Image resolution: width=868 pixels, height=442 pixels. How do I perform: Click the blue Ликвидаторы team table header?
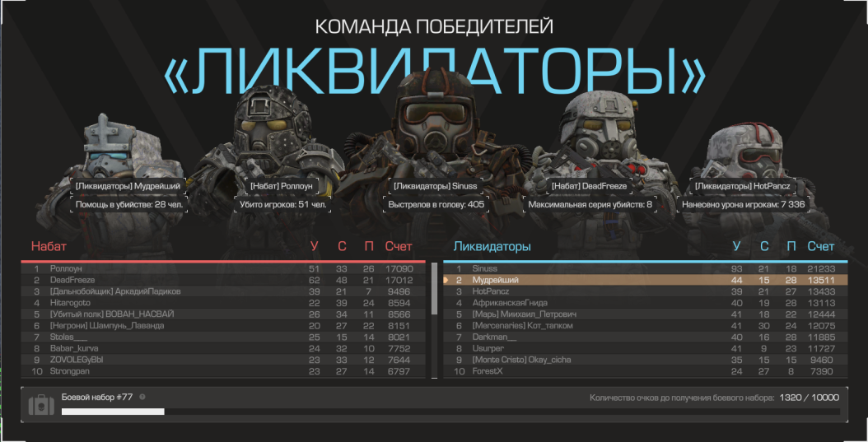point(492,246)
